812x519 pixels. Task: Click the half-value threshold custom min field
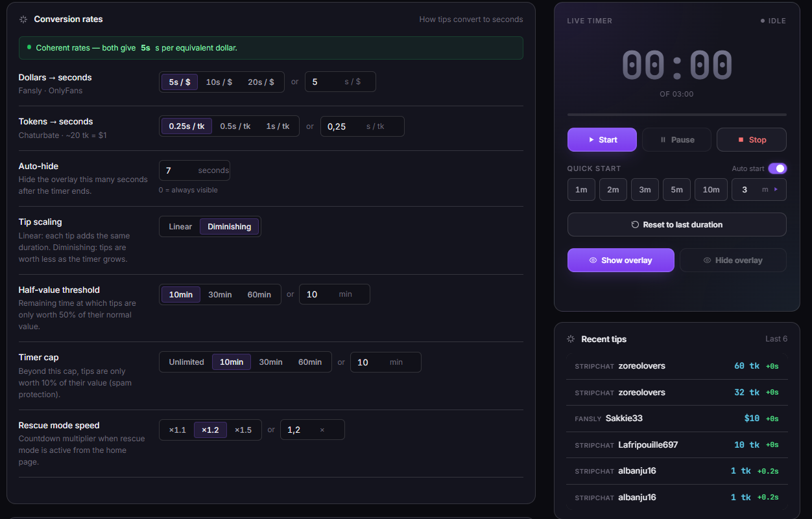[335, 294]
